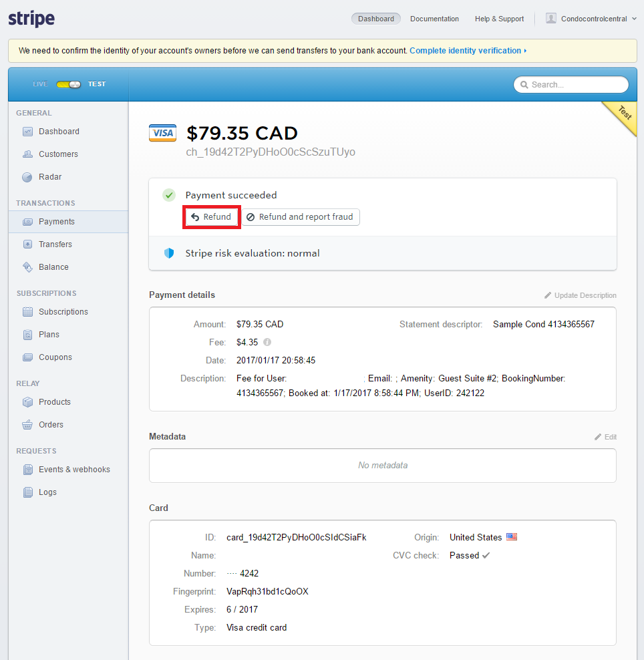
Task: Toggle the Live/Test mode switch
Action: click(x=68, y=84)
